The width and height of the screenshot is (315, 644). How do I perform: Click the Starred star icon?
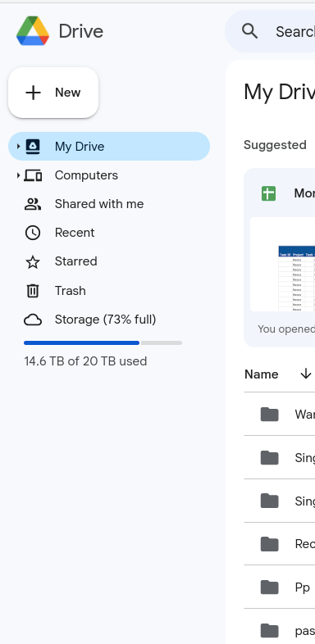(33, 261)
